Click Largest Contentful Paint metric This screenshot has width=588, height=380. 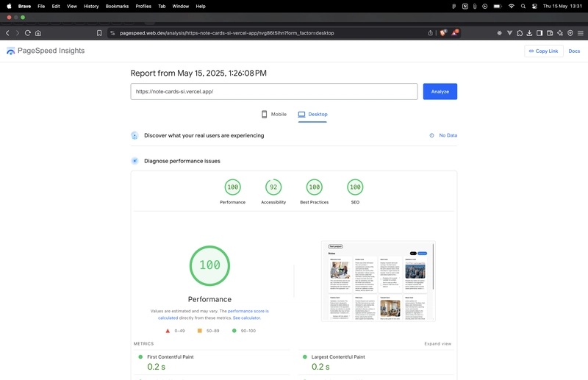click(338, 357)
